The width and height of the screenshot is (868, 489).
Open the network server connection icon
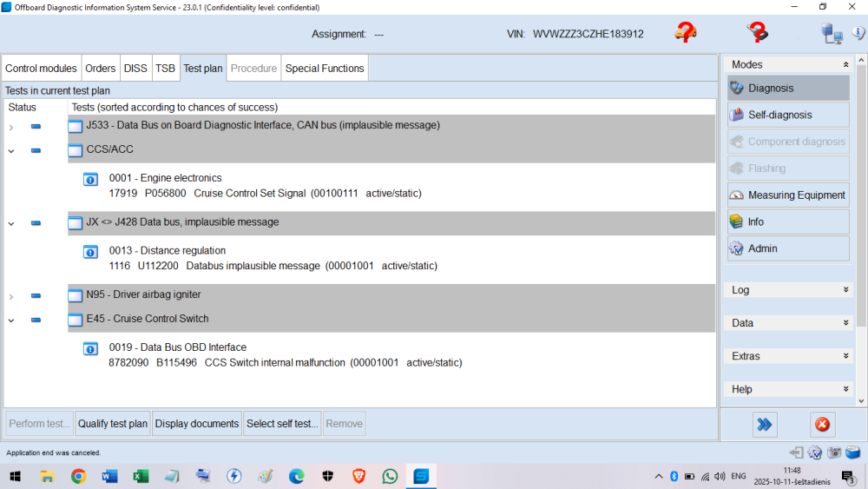click(832, 33)
